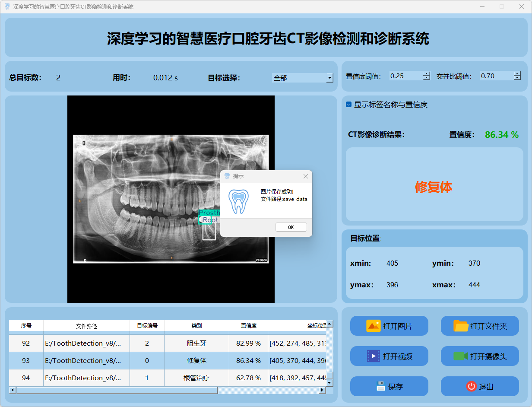Click the table's vertical scrollbar down arrow

pyautogui.click(x=329, y=383)
